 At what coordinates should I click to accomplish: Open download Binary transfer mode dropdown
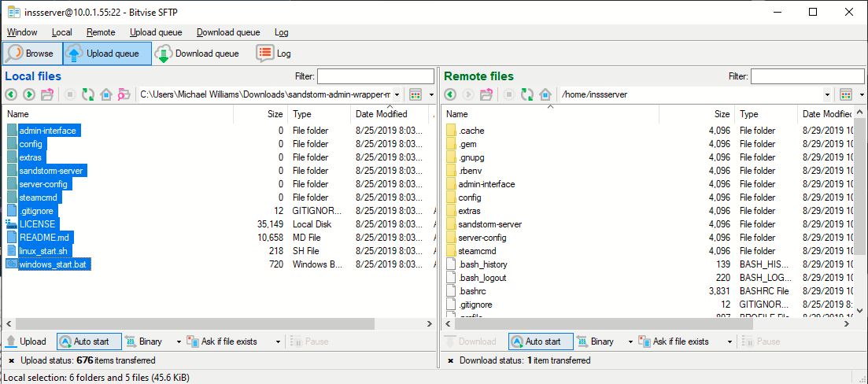630,342
